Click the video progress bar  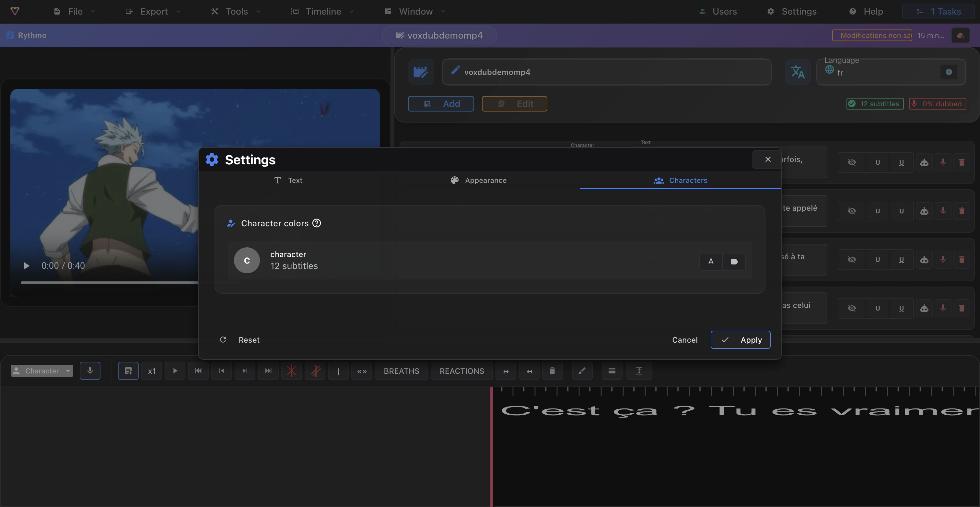coord(110,282)
